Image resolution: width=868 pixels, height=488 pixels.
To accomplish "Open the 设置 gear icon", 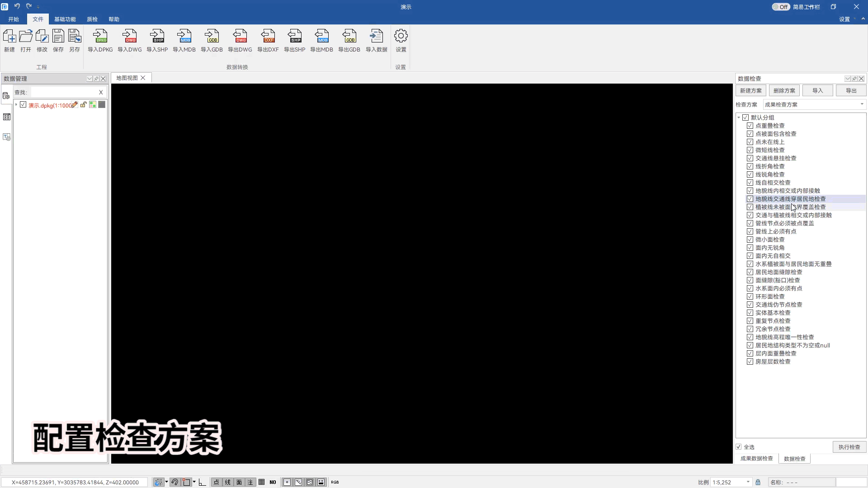I will [401, 41].
